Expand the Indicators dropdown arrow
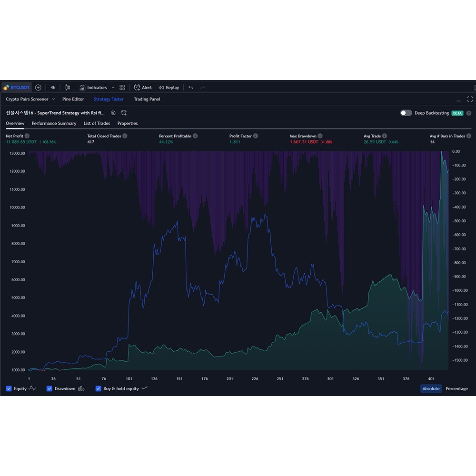This screenshot has width=476, height=476. (113, 88)
